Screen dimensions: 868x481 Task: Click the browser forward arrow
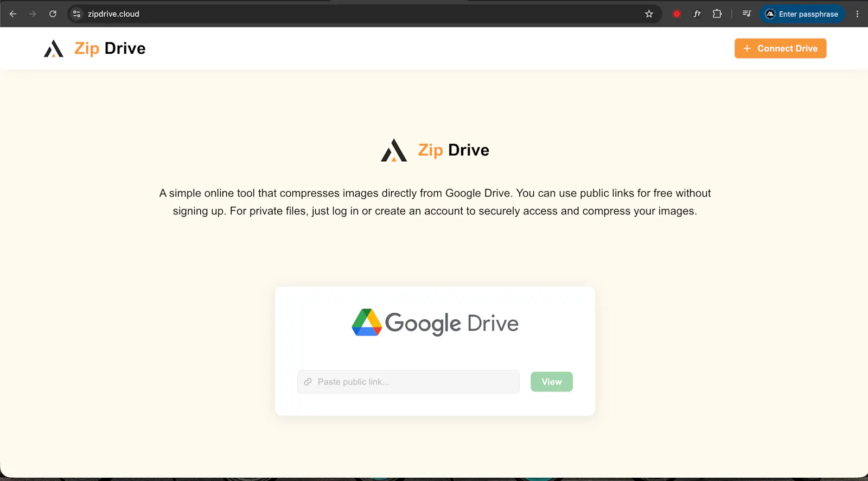[33, 14]
